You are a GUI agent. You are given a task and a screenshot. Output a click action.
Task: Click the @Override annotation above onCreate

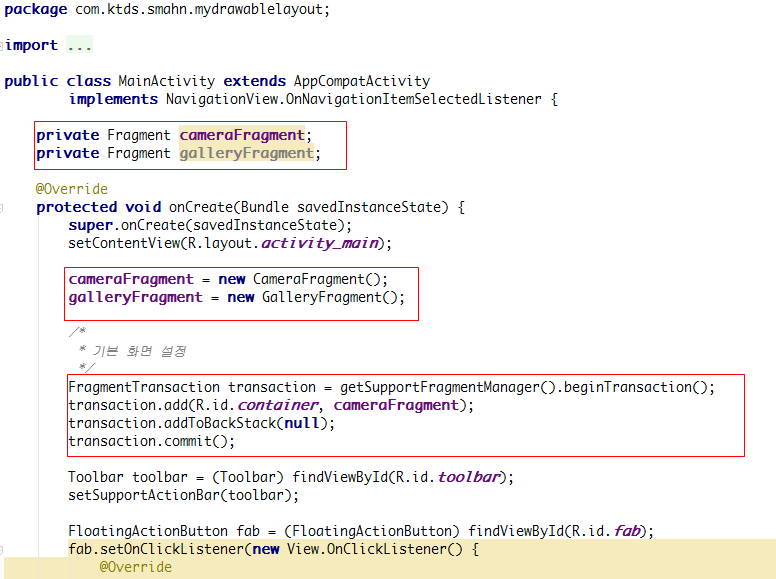coord(72,189)
